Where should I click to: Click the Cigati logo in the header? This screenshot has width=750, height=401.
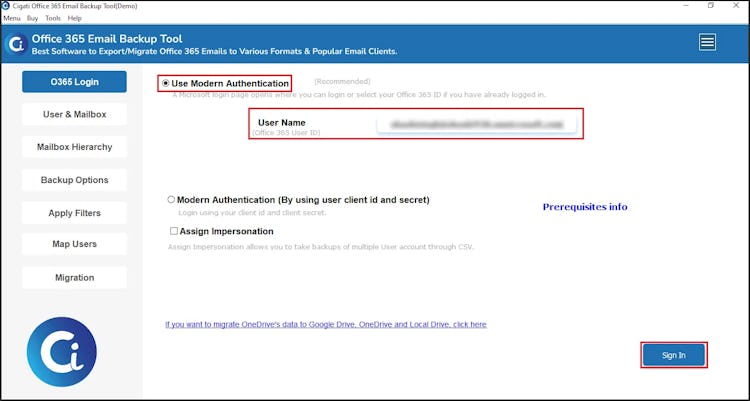pyautogui.click(x=16, y=44)
